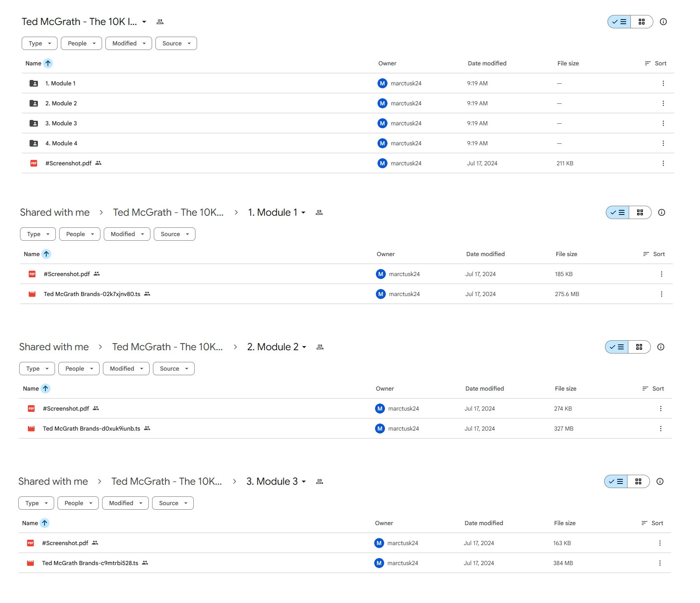Click shared-people icon beside 3. Module 3 breadcrumb
This screenshot has height=603, width=700.
tap(320, 481)
